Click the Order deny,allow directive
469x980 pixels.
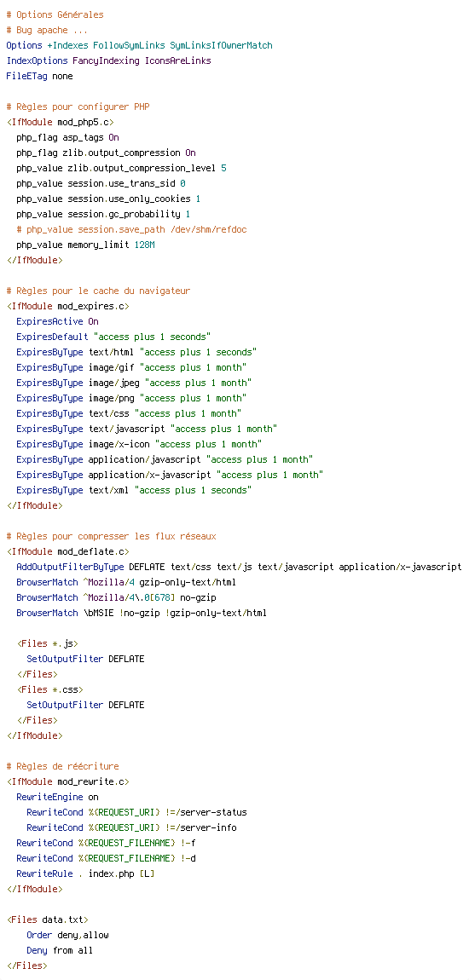(x=67, y=934)
